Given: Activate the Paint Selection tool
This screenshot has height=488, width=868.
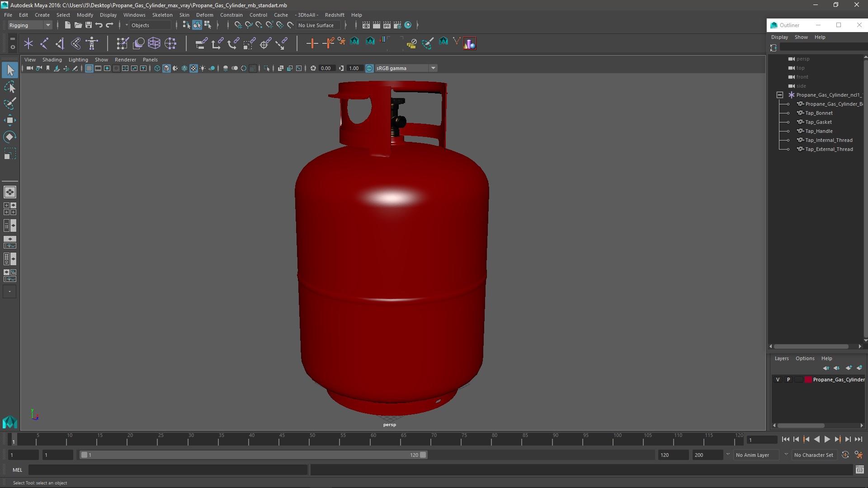Looking at the screenshot, I should point(10,103).
